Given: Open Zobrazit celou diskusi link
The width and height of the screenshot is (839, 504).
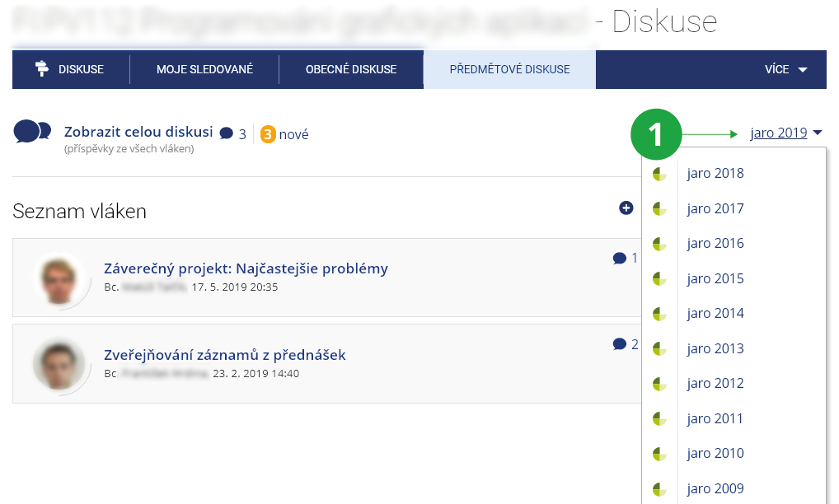Looking at the screenshot, I should click(138, 132).
